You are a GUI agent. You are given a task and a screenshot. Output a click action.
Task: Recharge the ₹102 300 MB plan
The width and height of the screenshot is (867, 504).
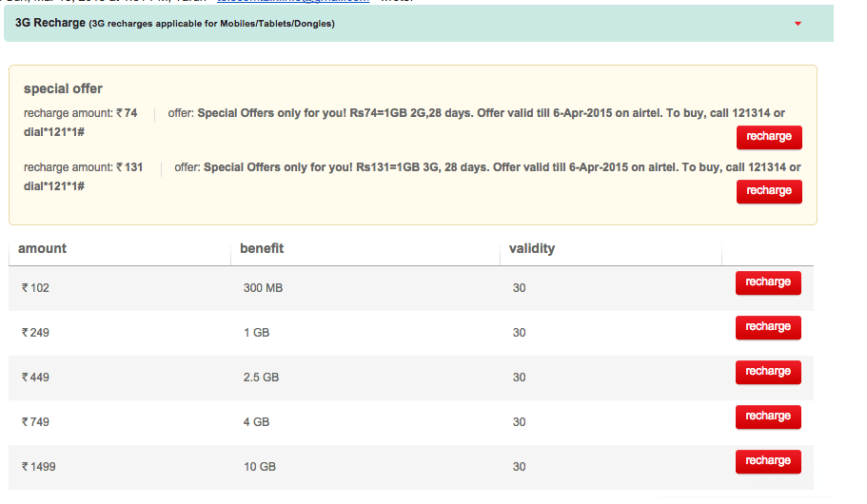point(768,282)
